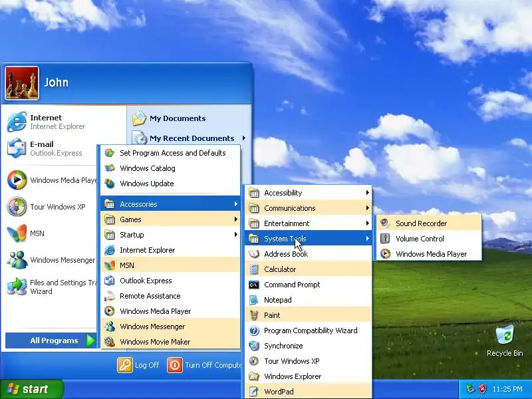Click the Windows Update icon
The height and width of the screenshot is (399, 532).
109,184
